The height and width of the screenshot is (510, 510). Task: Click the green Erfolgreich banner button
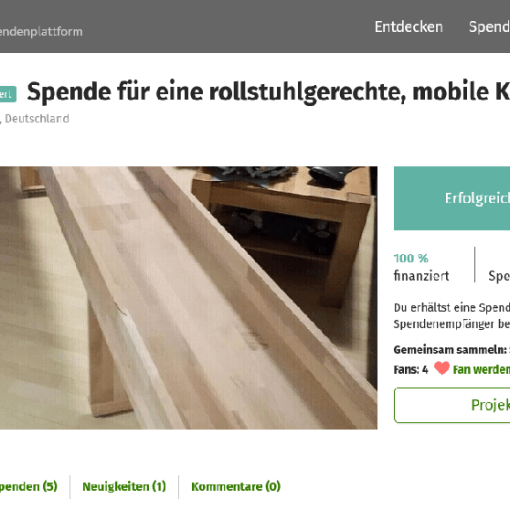tap(452, 198)
